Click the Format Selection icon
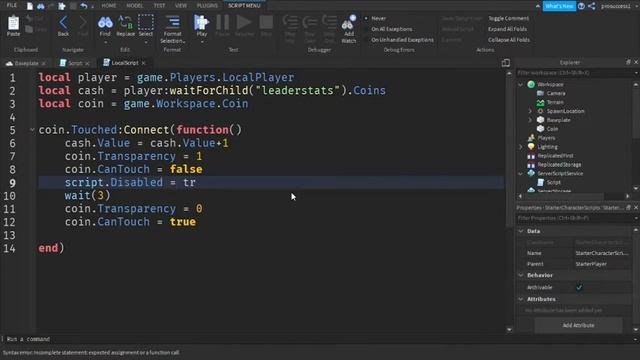Image resolution: width=640 pixels, height=360 pixels. tap(172, 22)
